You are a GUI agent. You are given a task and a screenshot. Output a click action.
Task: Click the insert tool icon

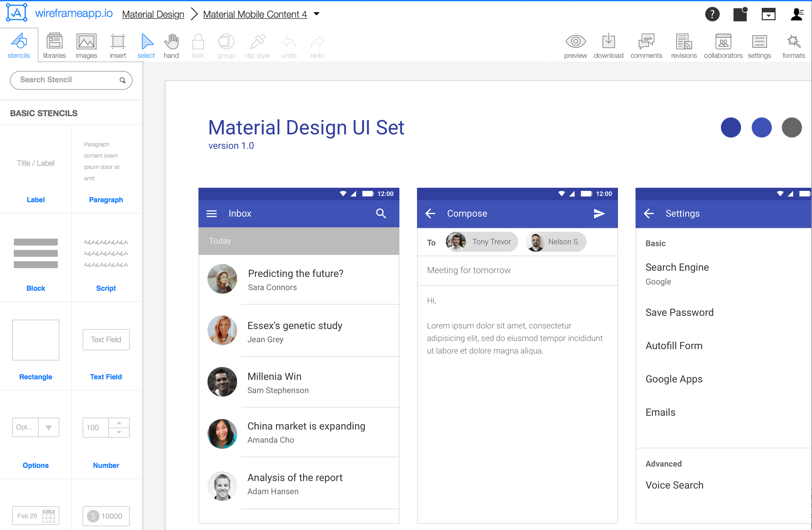[118, 42]
